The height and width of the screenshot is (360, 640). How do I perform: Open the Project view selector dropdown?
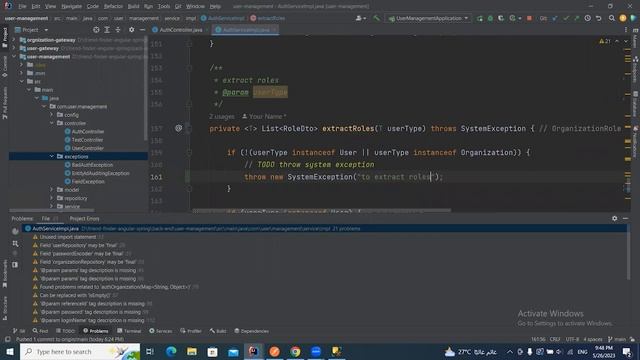(32, 30)
